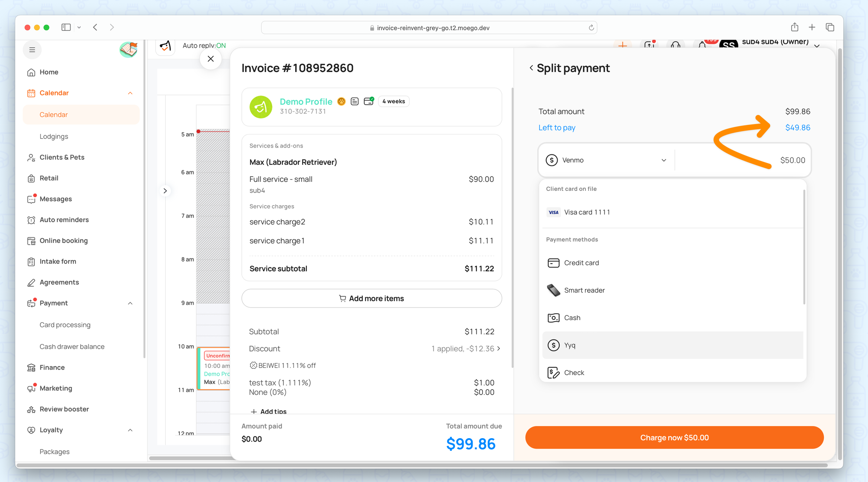Click the card-on-file icon beside Demo Profile

pyautogui.click(x=368, y=102)
